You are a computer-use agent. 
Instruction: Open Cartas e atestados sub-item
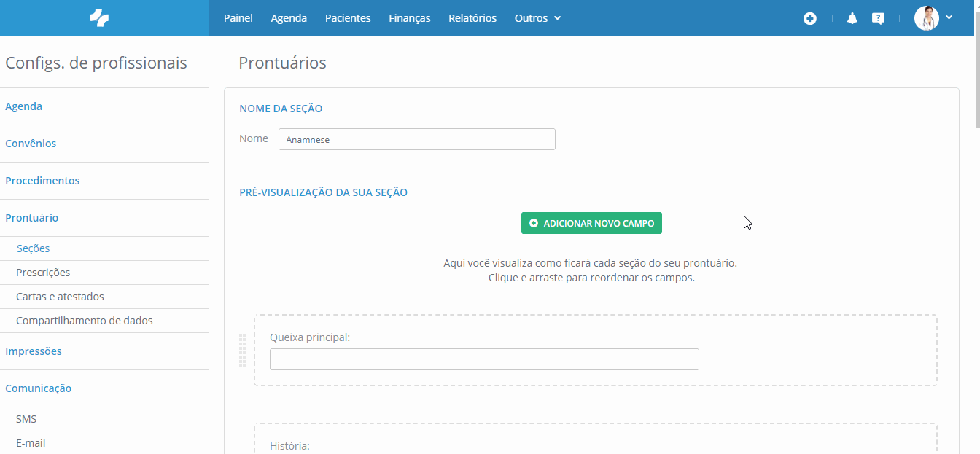click(x=104, y=297)
